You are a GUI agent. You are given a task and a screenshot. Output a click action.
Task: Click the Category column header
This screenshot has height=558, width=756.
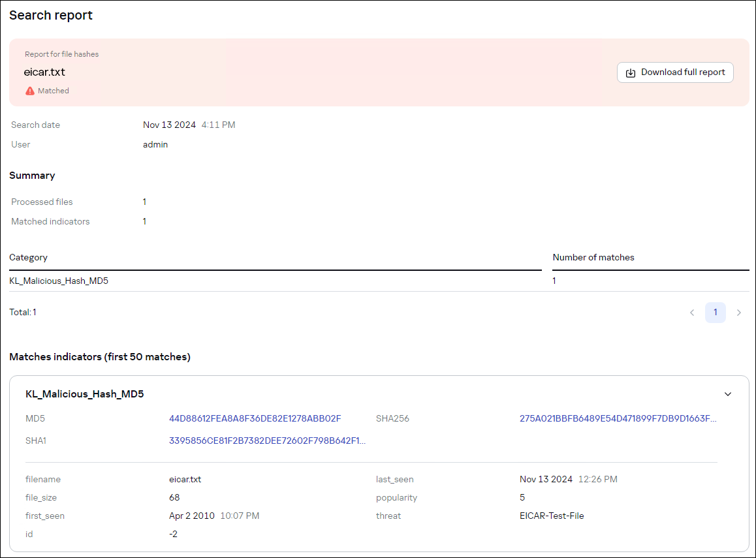click(28, 257)
